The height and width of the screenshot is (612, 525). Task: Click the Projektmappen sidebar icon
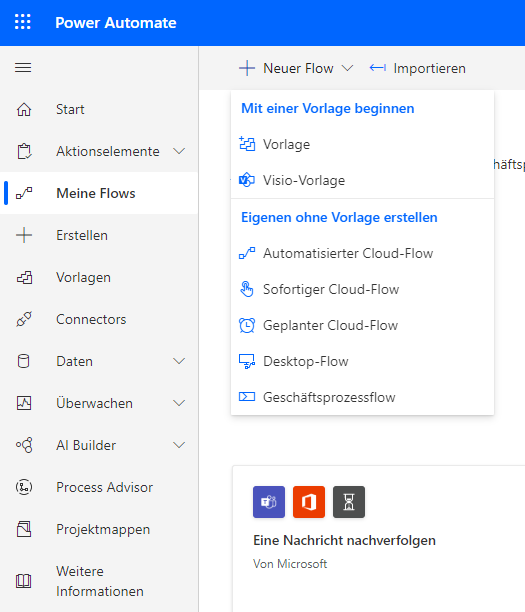point(24,529)
